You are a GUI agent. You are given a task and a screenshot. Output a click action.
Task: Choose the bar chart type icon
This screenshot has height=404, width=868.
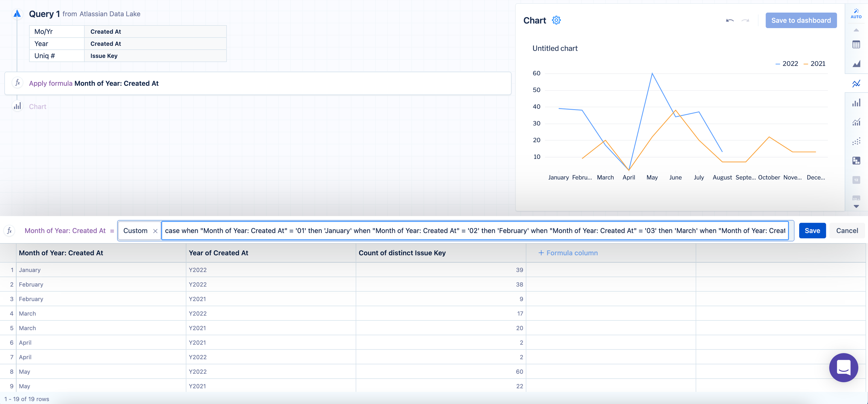[856, 103]
